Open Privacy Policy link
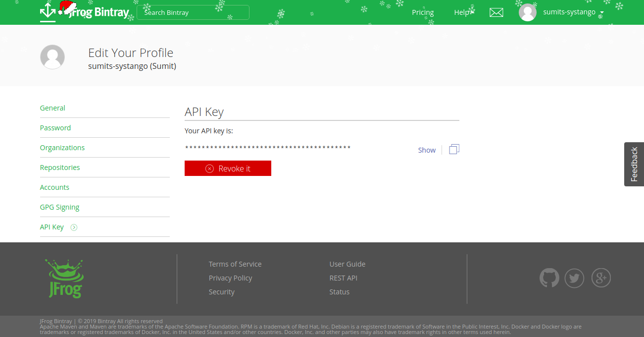The width and height of the screenshot is (644, 337). [230, 278]
